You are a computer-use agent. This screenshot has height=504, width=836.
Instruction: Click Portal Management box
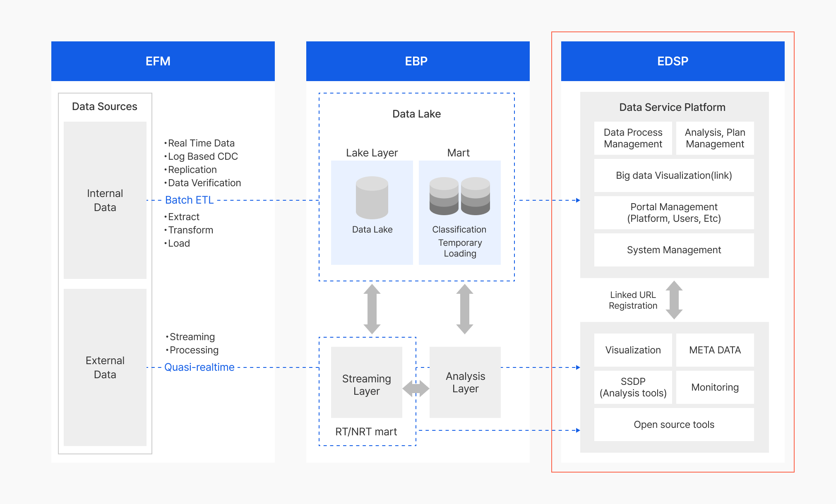pos(674,213)
